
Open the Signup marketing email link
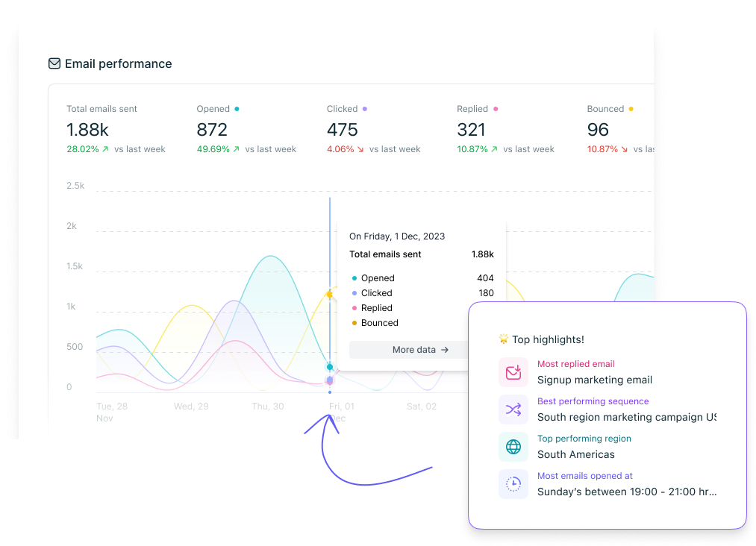(594, 380)
